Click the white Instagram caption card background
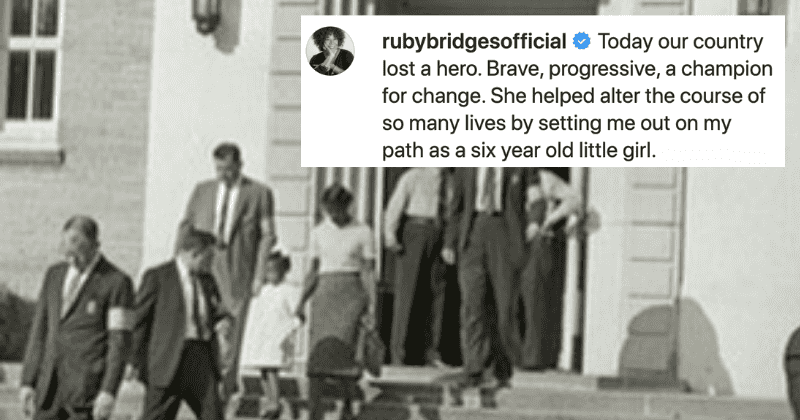 pyautogui.click(x=543, y=91)
